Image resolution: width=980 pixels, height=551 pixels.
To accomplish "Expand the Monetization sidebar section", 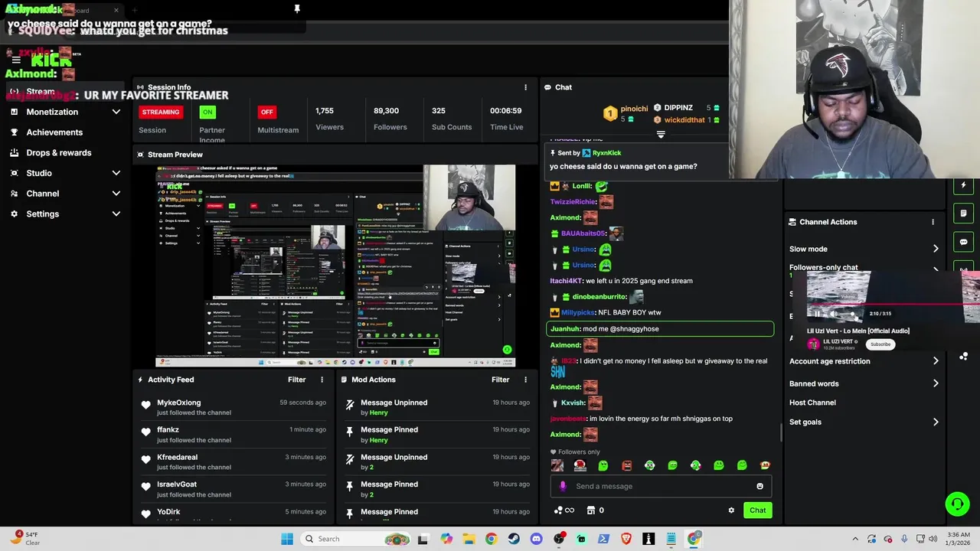I will 116,112.
